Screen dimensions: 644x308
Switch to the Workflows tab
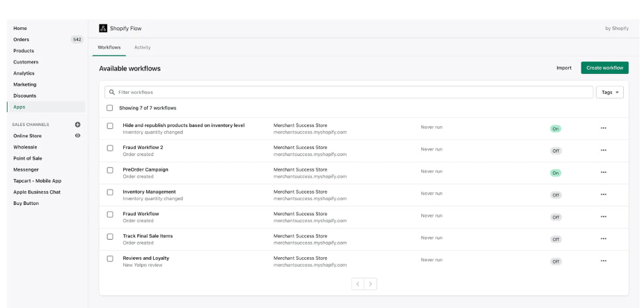(109, 47)
